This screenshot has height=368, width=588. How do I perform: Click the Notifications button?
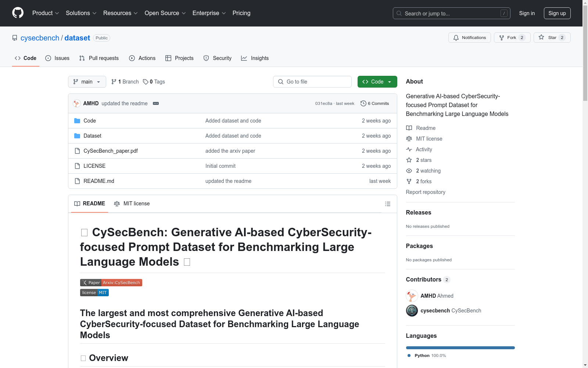coord(470,38)
